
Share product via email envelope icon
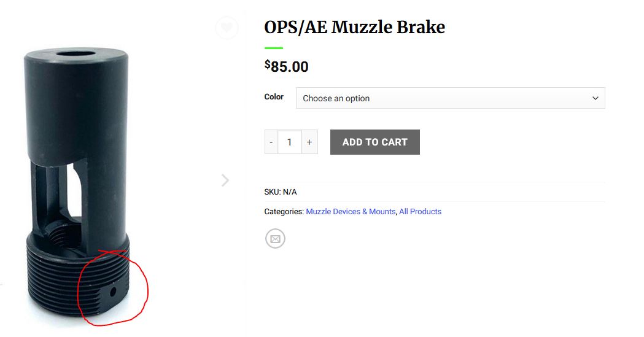(275, 239)
